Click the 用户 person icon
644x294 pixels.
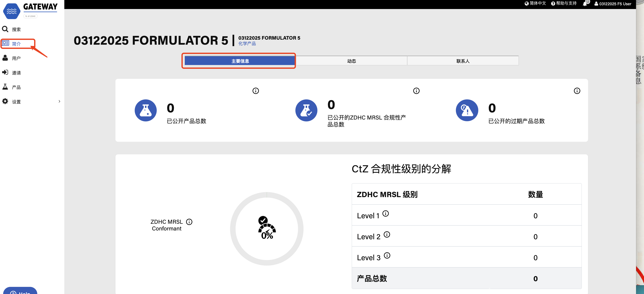[5, 58]
